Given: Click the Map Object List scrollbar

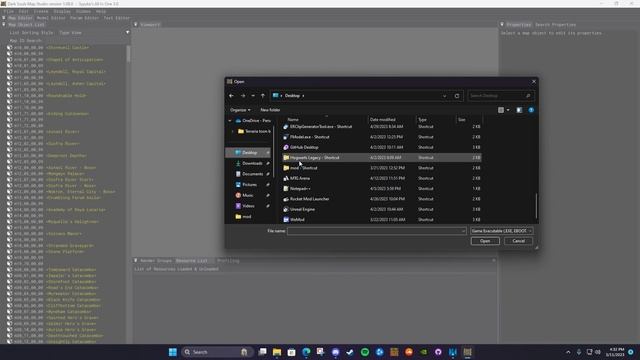Looking at the screenshot, I should 128,53.
